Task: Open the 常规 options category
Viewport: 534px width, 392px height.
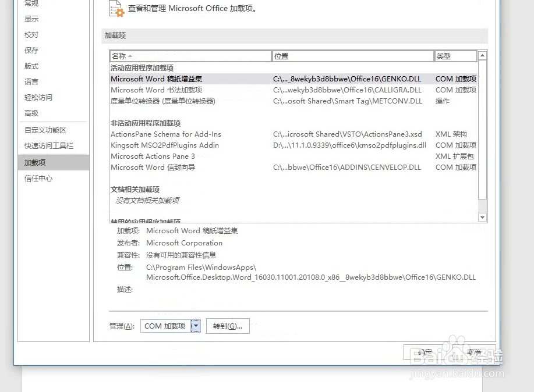Action: [x=31, y=3]
